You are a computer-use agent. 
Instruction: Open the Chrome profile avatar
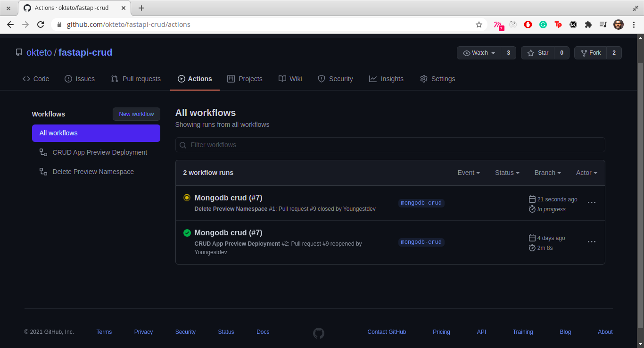point(619,25)
